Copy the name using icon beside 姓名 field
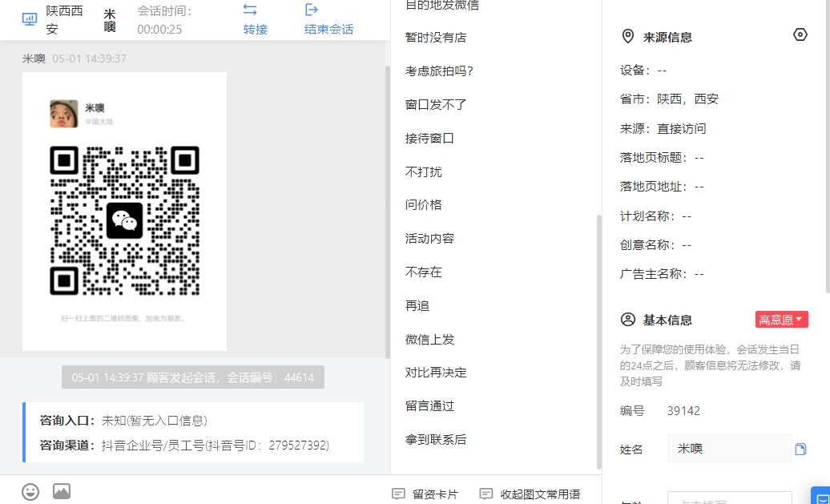 point(800,449)
